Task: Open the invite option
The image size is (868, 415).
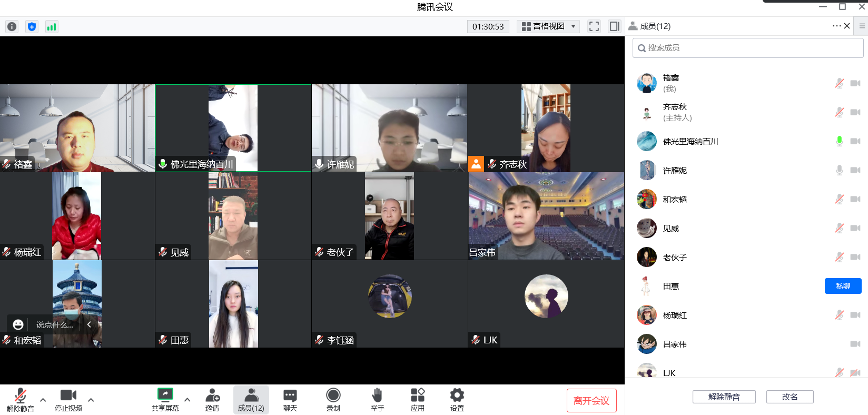Action: (212, 400)
